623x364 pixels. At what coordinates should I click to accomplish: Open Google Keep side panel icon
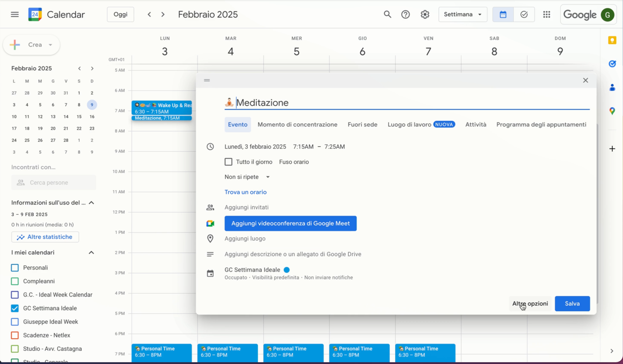(612, 40)
